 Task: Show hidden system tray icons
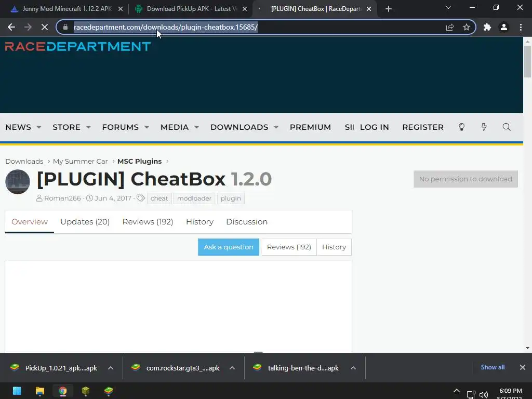[457, 391]
